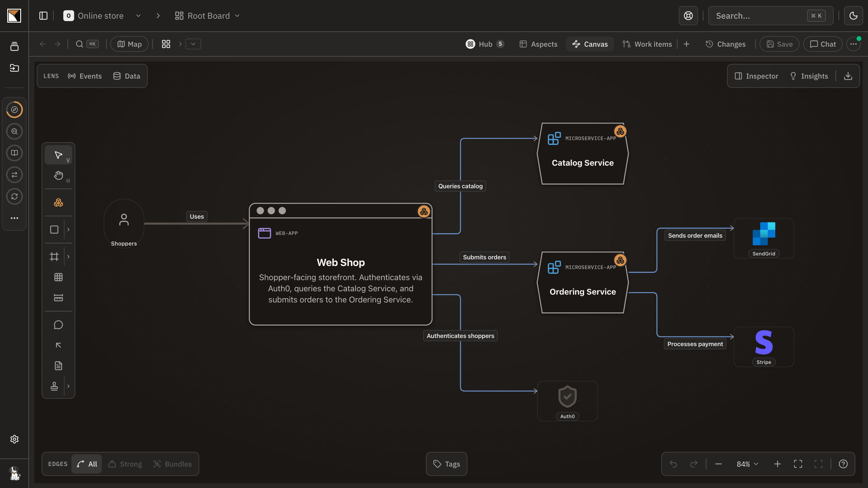Select the hand pan tool
The height and width of the screenshot is (488, 868).
58,175
